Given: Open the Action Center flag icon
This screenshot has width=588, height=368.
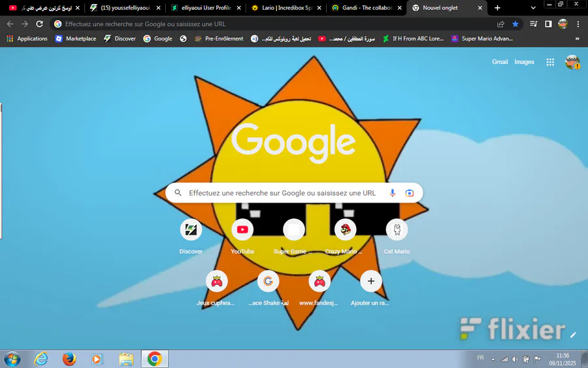Looking at the screenshot, I should click(538, 360).
